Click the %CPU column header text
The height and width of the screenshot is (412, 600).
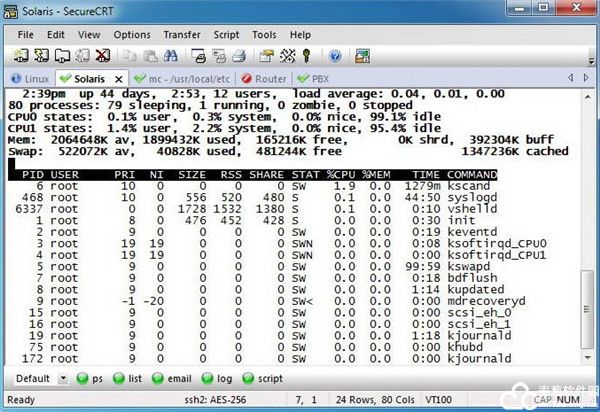point(341,175)
